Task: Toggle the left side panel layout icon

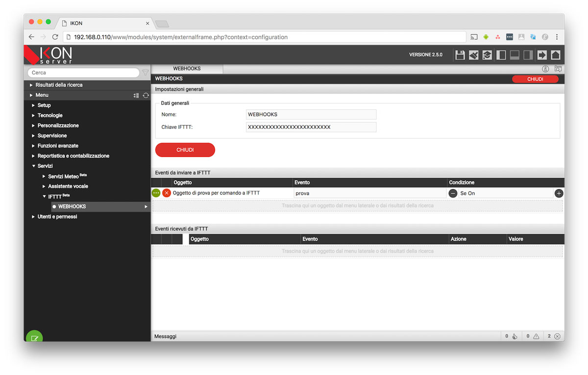Action: 501,55
